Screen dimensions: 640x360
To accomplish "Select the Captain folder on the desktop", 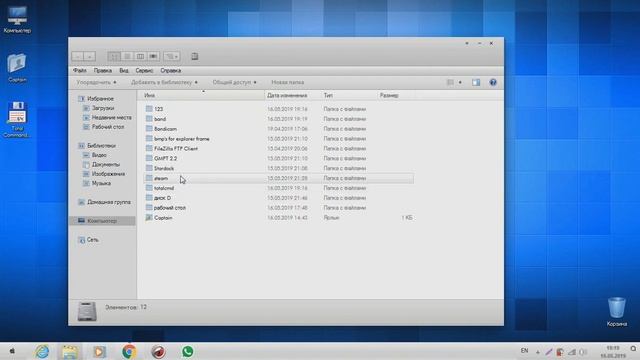I will pos(17,68).
